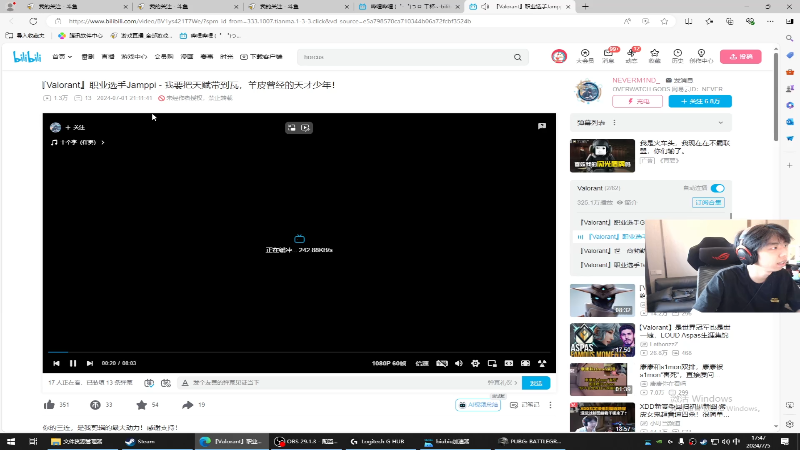This screenshot has height=450, width=800.
Task: Click the 订阅合集 subscribe button
Action: (x=708, y=203)
